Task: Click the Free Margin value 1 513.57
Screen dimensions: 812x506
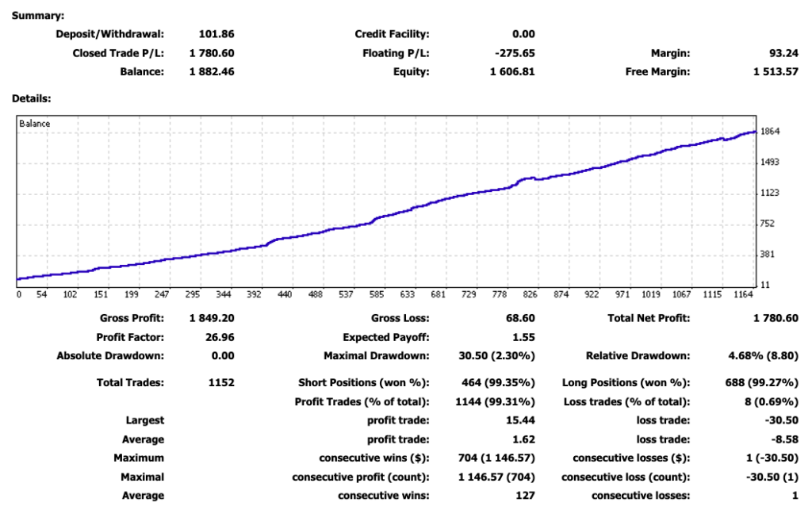Action: pos(776,72)
